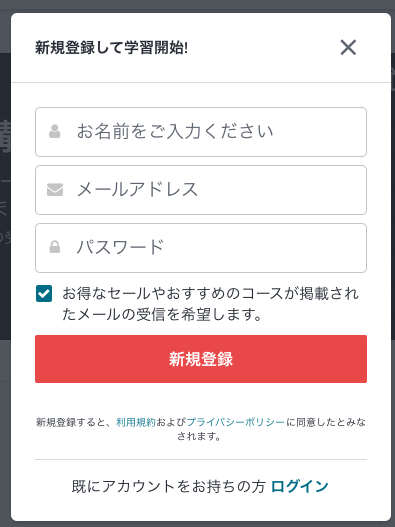395x527 pixels.
Task: Click the 既にアカウントをお持ちの方 text
Action: [169, 486]
